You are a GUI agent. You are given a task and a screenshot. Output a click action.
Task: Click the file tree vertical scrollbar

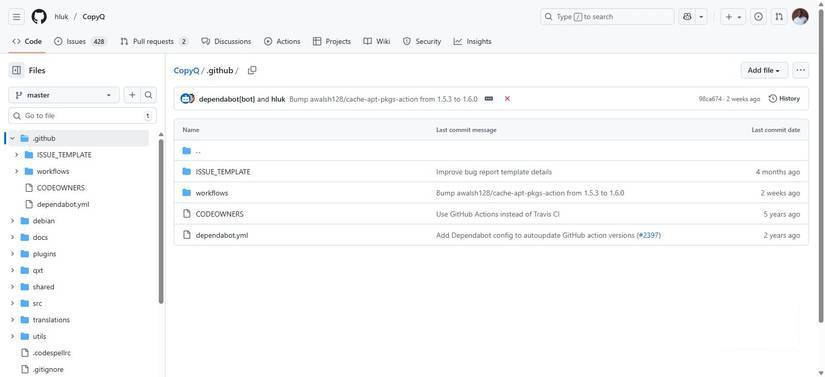160,220
